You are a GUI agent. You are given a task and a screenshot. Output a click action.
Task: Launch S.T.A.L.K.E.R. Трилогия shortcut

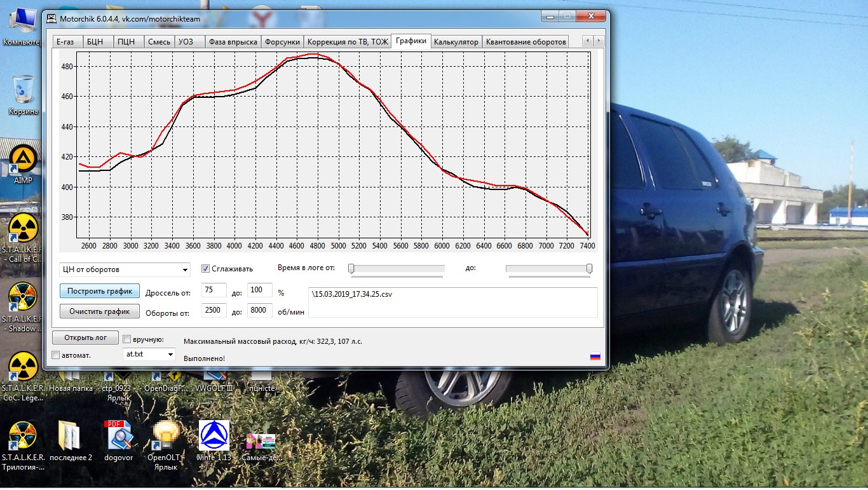[x=23, y=445]
